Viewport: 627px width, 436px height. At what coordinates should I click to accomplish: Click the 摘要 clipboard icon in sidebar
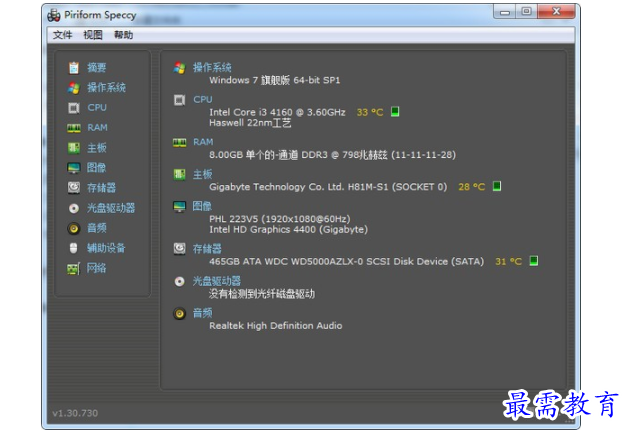coord(74,68)
